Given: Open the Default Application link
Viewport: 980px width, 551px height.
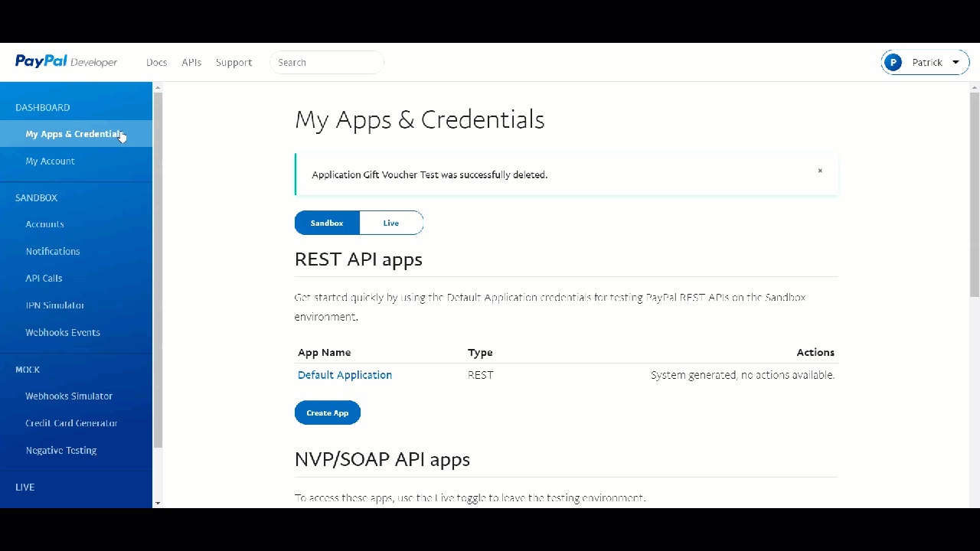Looking at the screenshot, I should pyautogui.click(x=345, y=375).
